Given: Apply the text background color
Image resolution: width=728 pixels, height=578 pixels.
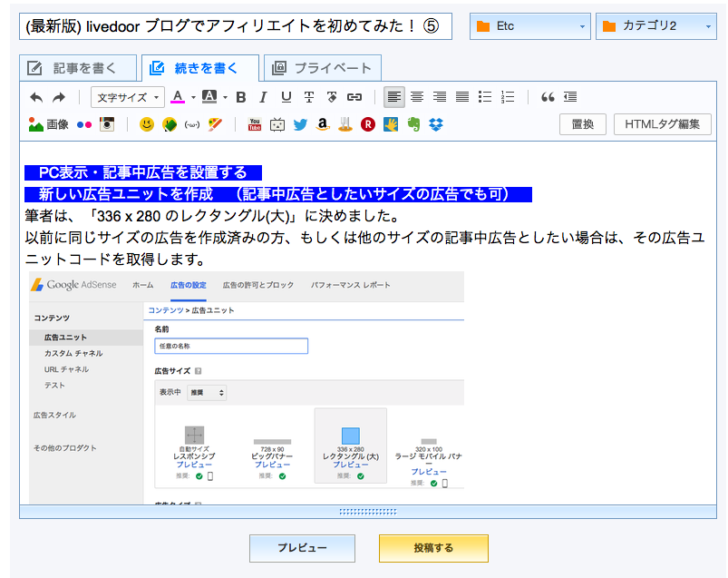Looking at the screenshot, I should pos(209,97).
